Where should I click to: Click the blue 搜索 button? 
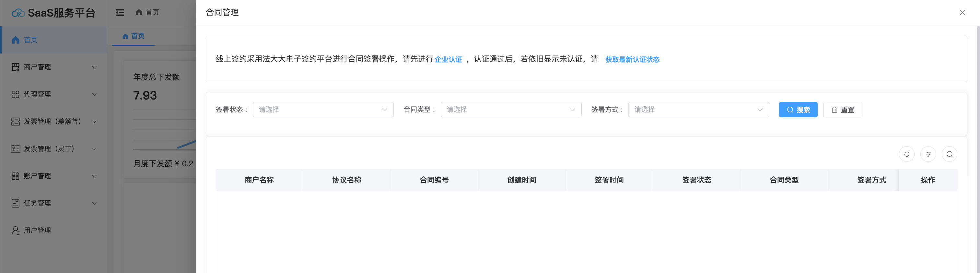click(798, 110)
